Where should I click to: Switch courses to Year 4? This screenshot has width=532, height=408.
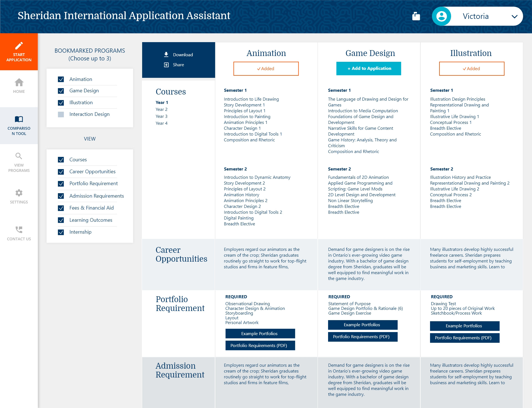[x=162, y=123]
